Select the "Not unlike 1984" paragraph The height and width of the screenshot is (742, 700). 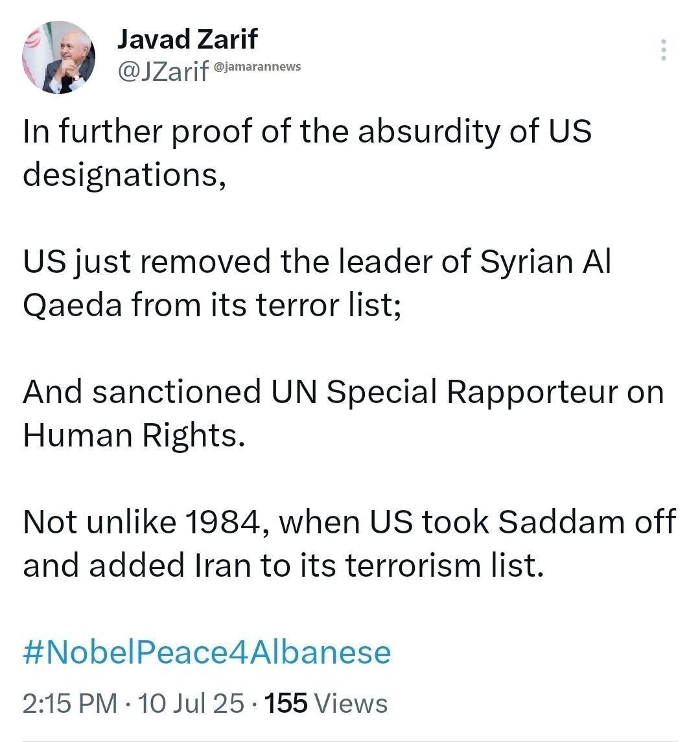pyautogui.click(x=349, y=544)
